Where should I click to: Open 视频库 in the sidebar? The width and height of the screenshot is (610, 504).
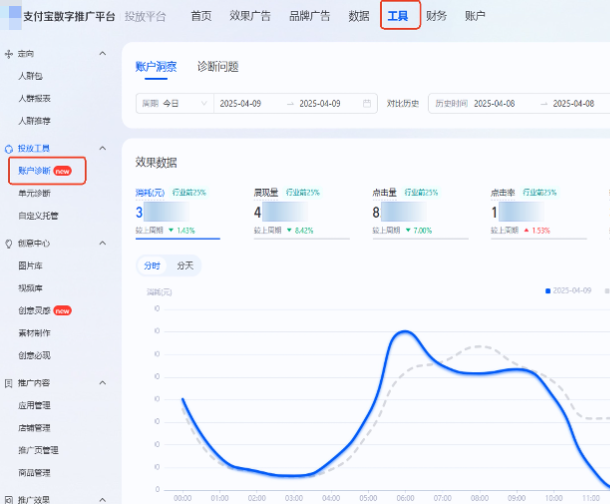(x=30, y=288)
